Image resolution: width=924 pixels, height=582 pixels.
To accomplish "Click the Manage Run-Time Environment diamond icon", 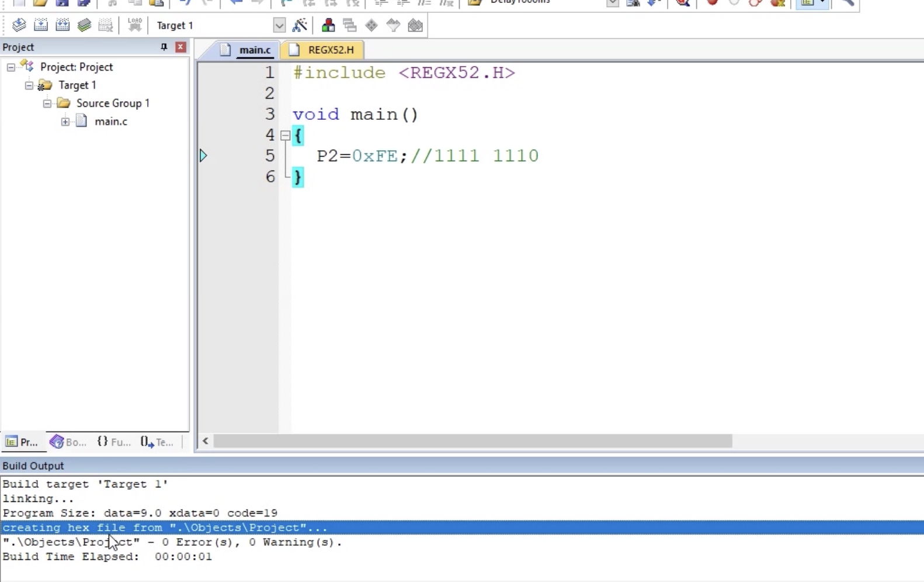I will (371, 25).
